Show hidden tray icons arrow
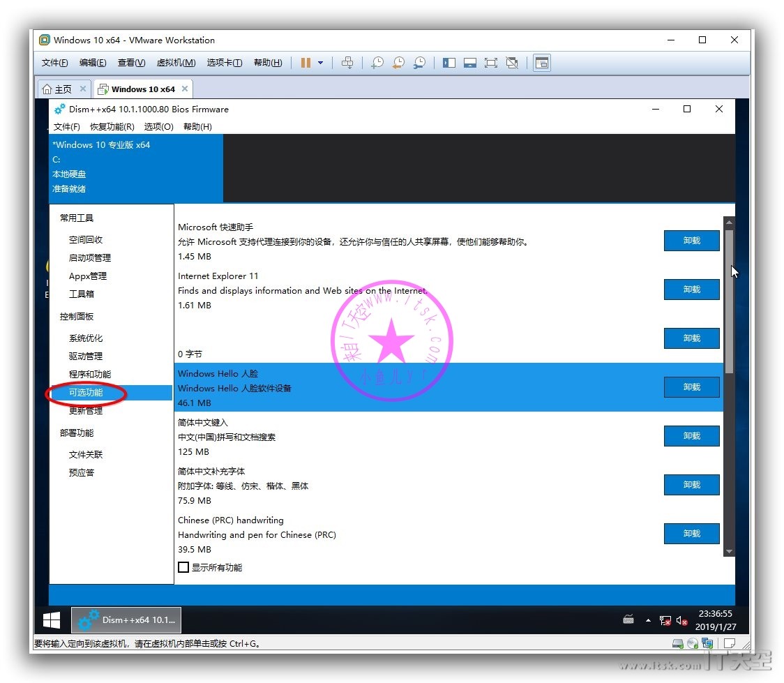Image resolution: width=784 pixels, height=683 pixels. [x=648, y=620]
